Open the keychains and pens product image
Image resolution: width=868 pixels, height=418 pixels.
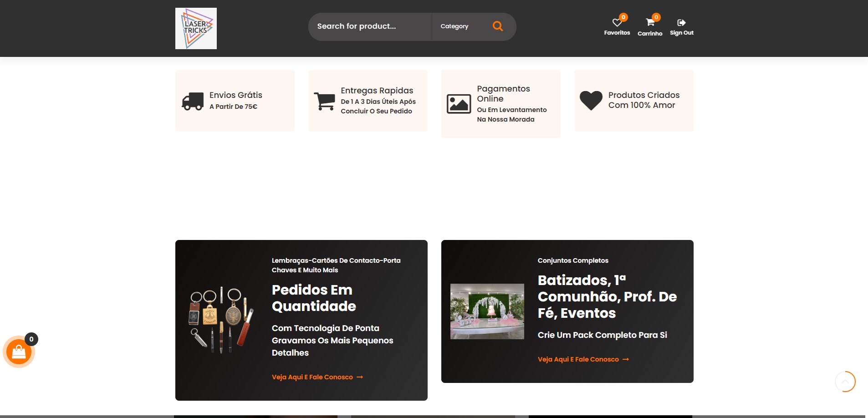coord(221,320)
